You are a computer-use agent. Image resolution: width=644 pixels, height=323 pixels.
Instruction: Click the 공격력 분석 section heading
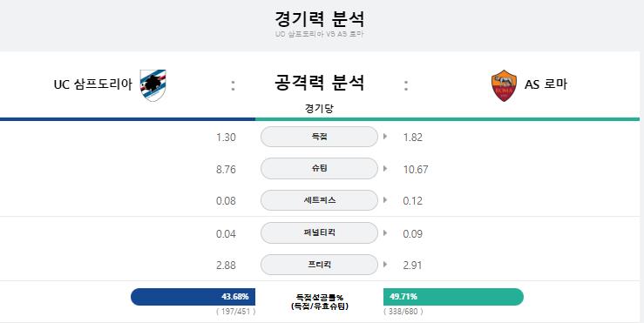(319, 83)
